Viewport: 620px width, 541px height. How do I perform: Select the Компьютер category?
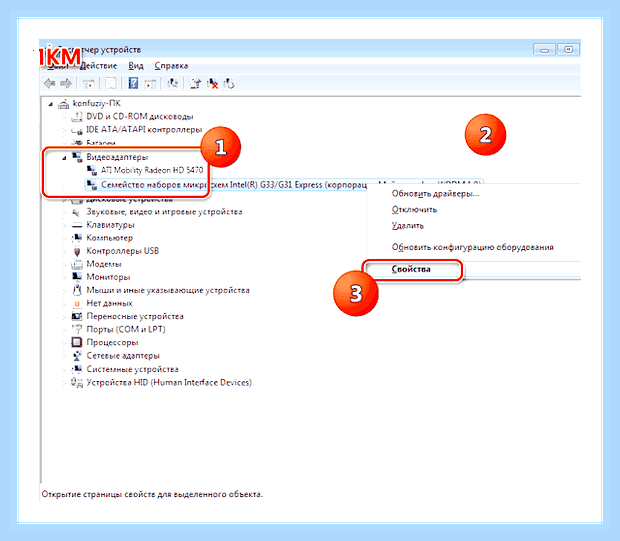pyautogui.click(x=110, y=238)
